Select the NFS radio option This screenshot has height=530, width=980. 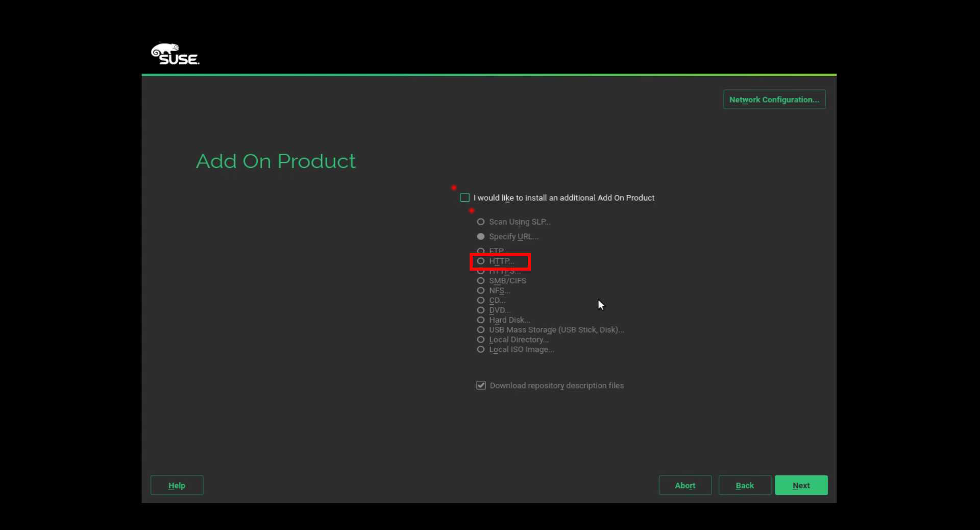tap(480, 291)
